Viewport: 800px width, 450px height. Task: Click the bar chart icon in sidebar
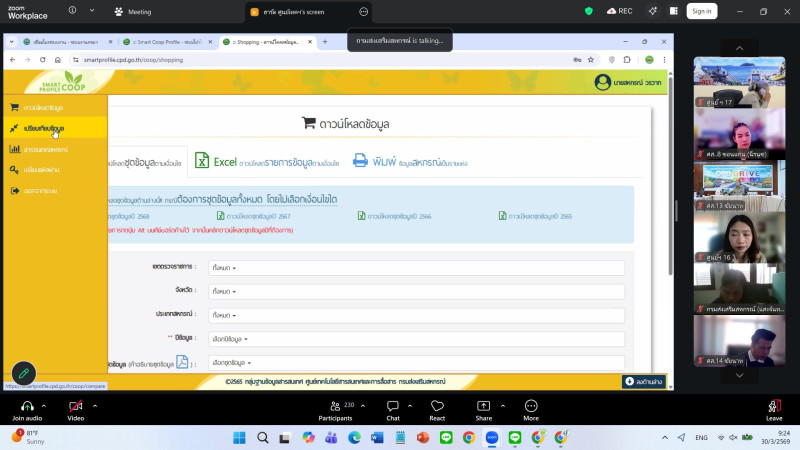pyautogui.click(x=14, y=149)
